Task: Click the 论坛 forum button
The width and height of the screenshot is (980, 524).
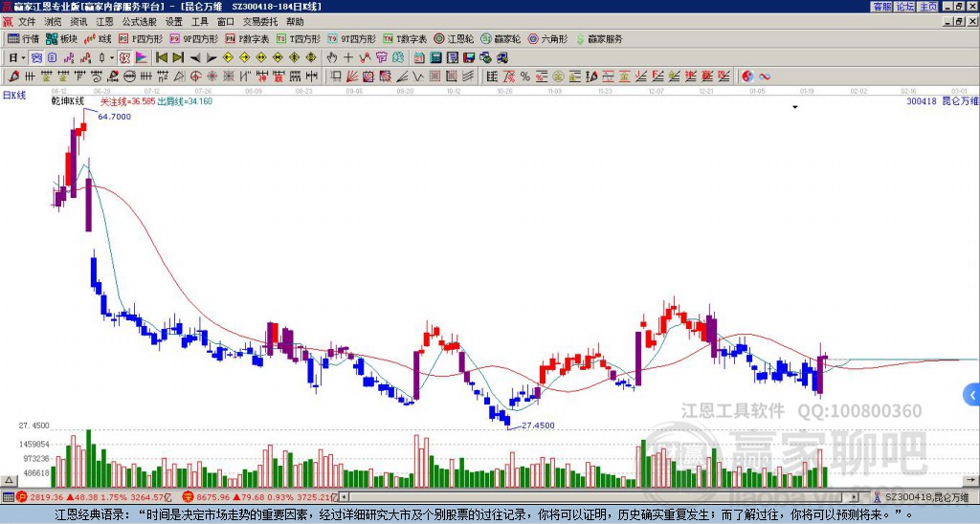Action: point(904,7)
